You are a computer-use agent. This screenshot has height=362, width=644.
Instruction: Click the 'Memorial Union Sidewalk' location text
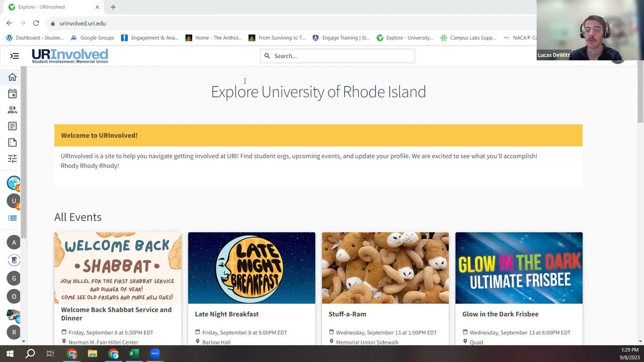(367, 342)
